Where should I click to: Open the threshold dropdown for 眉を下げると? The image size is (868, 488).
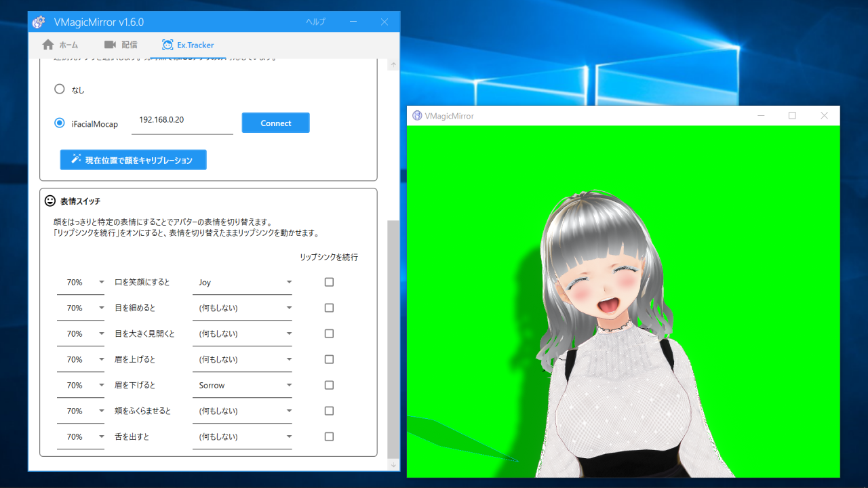coord(81,386)
